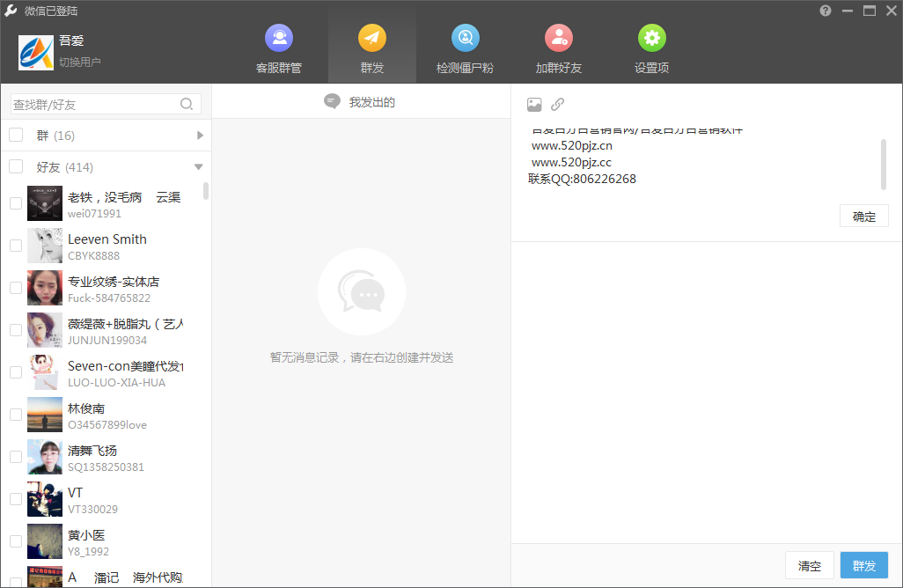Image resolution: width=903 pixels, height=588 pixels.
Task: Collapse the 好友 (414) list arrow
Action: pyautogui.click(x=199, y=167)
